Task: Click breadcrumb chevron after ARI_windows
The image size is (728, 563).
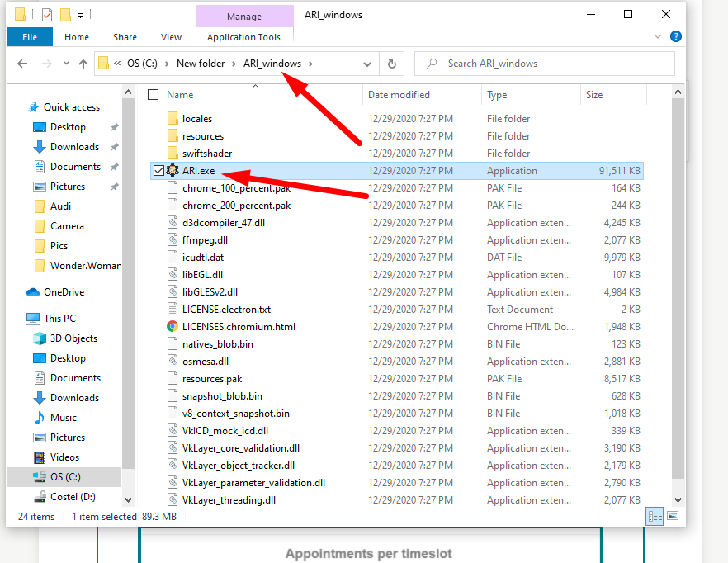Action: pyautogui.click(x=310, y=64)
